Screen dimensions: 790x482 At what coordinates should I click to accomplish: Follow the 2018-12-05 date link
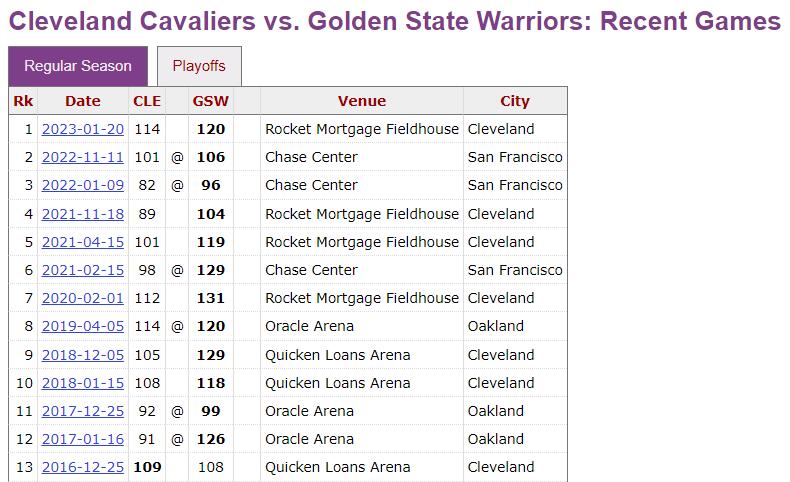[83, 355]
